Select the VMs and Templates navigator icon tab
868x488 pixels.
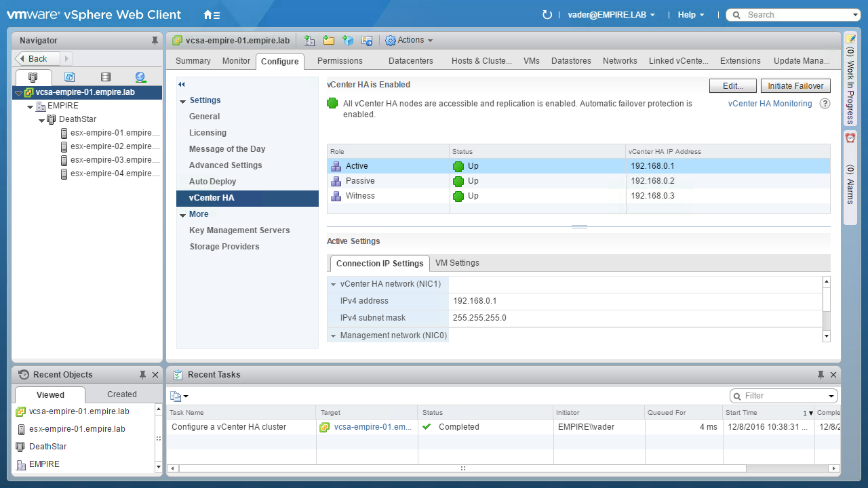[x=69, y=77]
